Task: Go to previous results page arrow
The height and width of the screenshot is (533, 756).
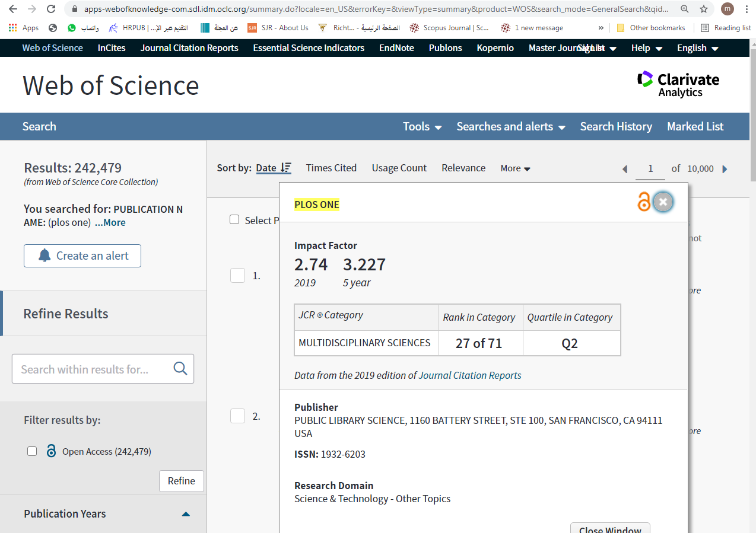Action: point(624,169)
